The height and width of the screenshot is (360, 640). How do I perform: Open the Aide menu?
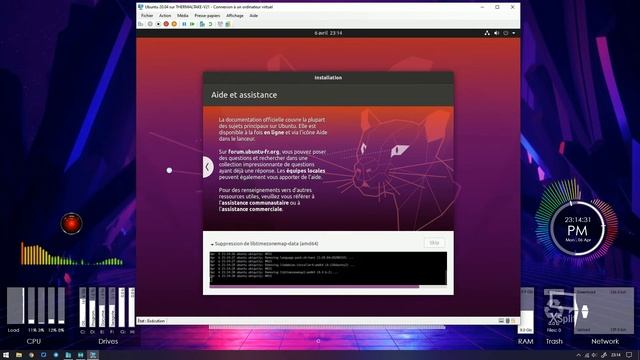253,16
